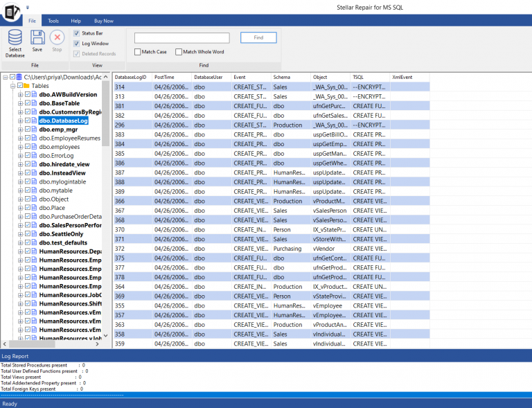532x408 pixels.
Task: Click the table icon beside dbo.mylogintable
Action: click(34, 181)
